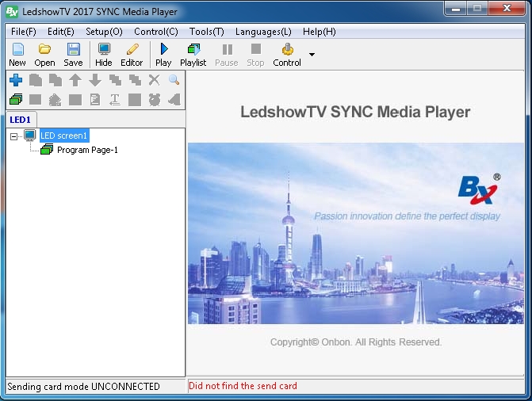Click the New file toolbar icon
This screenshot has width=532, height=401.
click(17, 54)
